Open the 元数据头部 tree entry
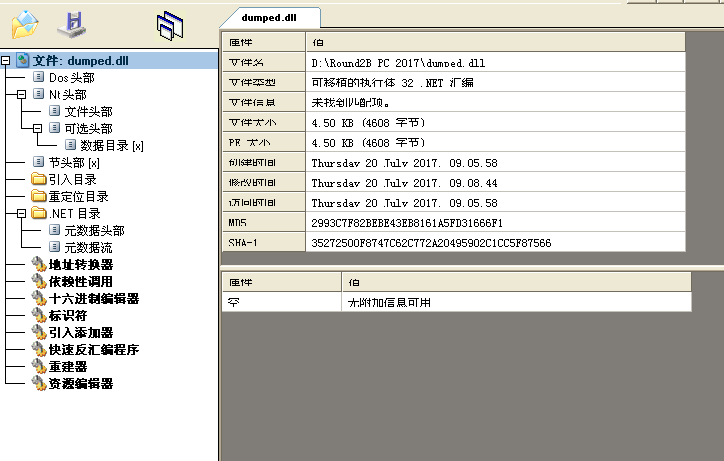724x461 pixels. pyautogui.click(x=94, y=230)
